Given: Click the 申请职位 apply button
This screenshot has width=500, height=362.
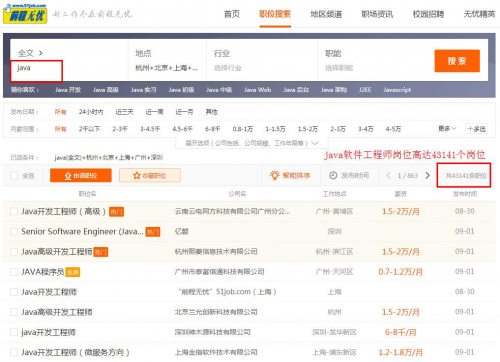Looking at the screenshot, I should pyautogui.click(x=81, y=175).
